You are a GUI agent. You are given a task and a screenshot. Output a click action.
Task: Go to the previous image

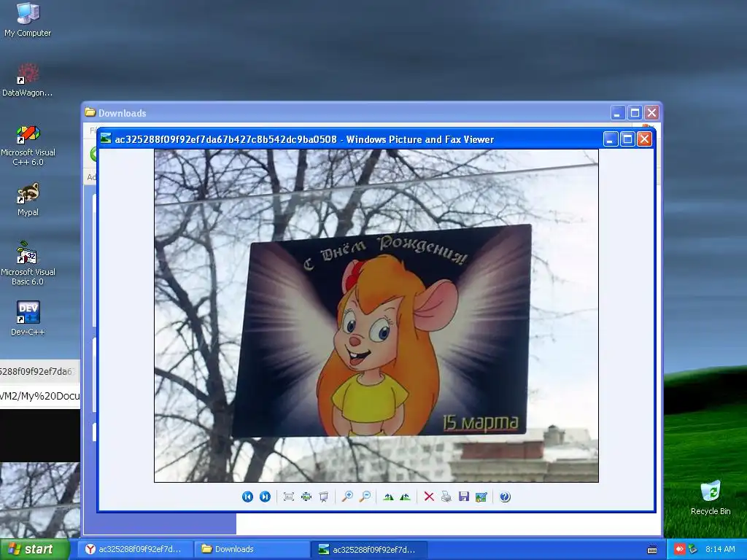[247, 497]
